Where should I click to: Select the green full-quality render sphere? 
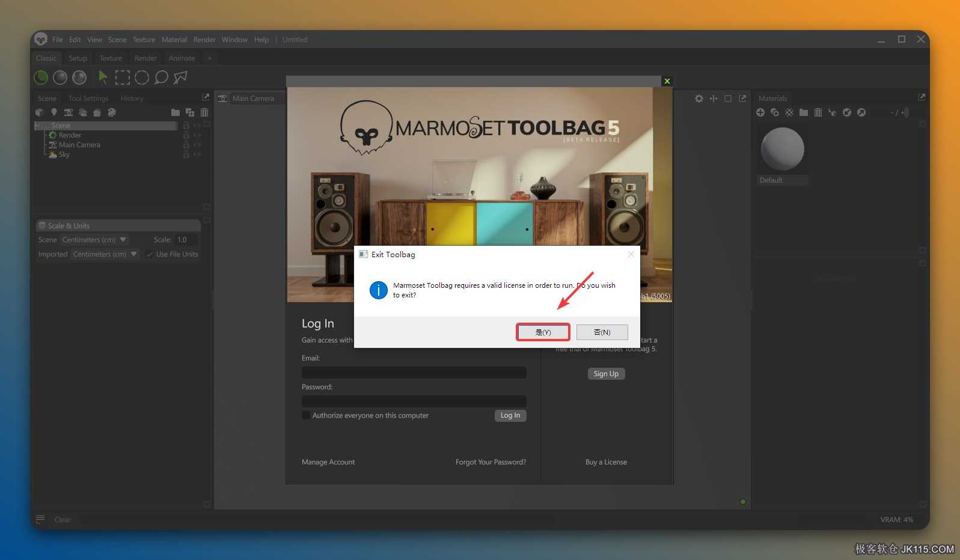tap(41, 78)
